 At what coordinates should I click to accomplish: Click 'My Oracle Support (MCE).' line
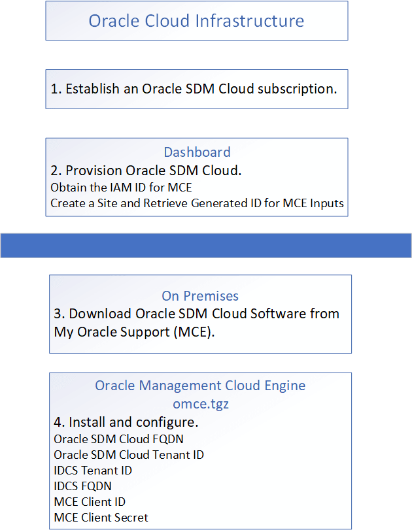click(x=135, y=332)
